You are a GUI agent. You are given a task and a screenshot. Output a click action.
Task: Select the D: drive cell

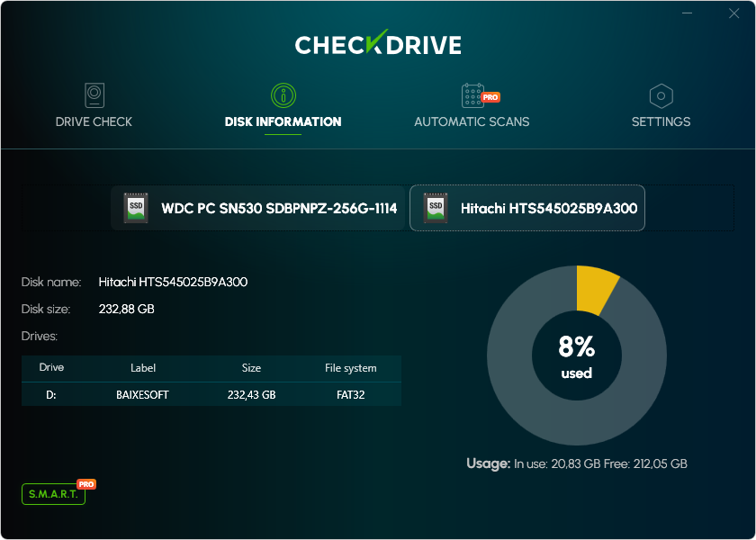coord(51,395)
